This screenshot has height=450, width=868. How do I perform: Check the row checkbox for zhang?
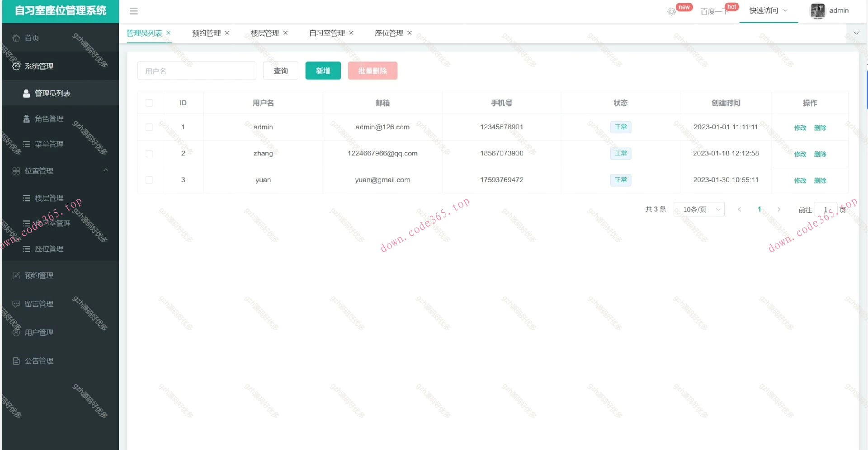tap(149, 154)
